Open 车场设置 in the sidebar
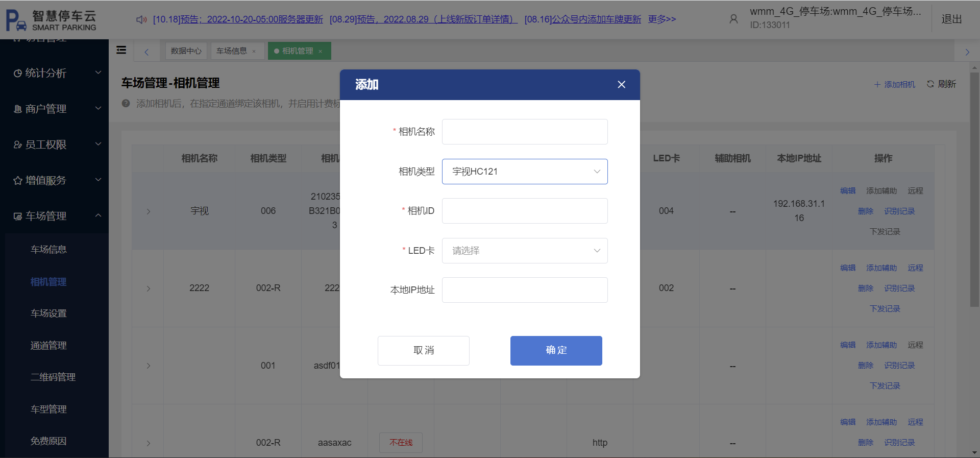This screenshot has height=458, width=980. (48, 314)
